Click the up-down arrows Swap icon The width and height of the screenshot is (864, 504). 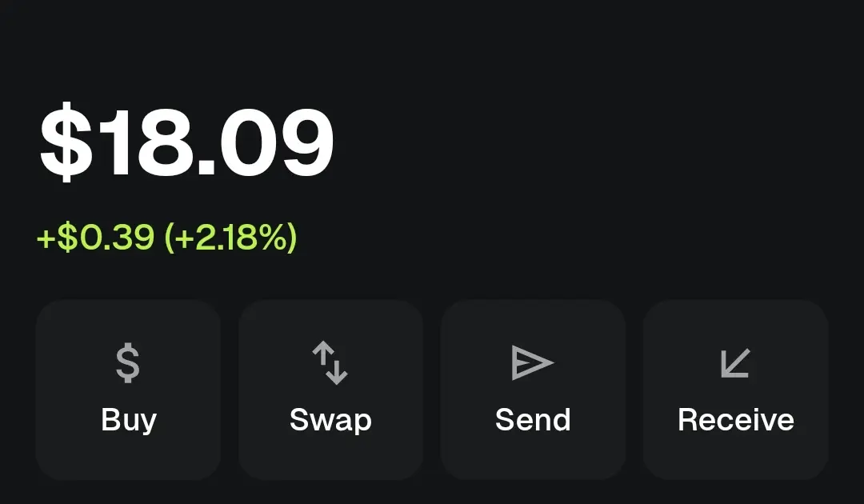tap(330, 363)
